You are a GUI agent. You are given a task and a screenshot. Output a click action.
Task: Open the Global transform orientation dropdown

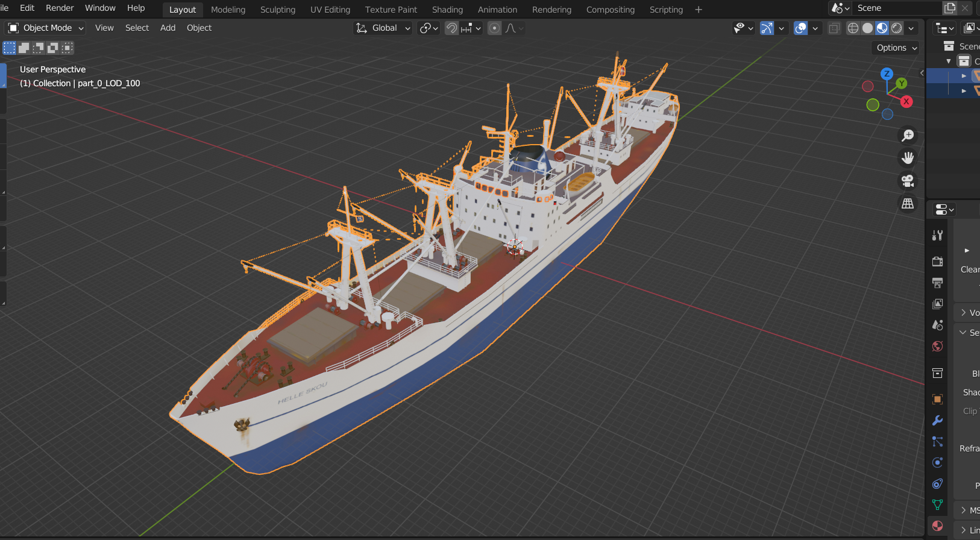pos(382,28)
